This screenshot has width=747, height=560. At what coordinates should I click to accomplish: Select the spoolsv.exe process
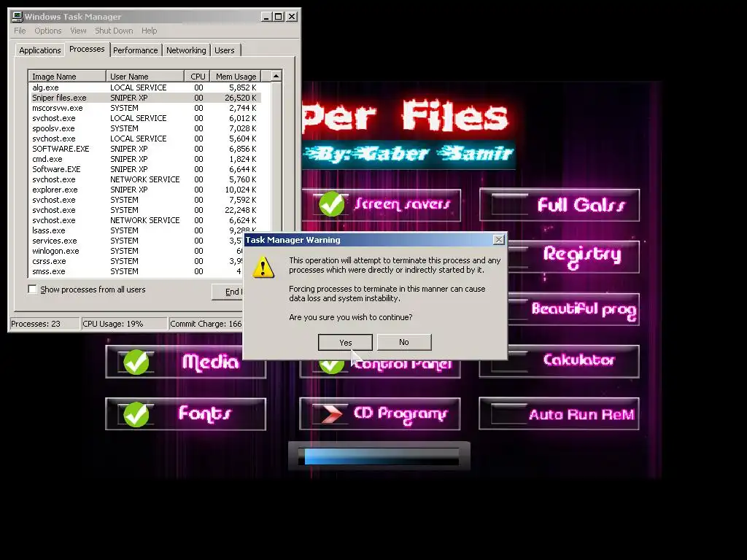pyautogui.click(x=145, y=128)
